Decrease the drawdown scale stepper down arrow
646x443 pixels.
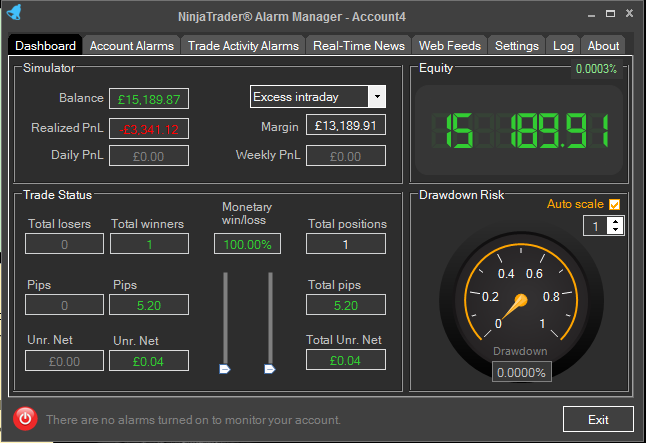point(616,230)
